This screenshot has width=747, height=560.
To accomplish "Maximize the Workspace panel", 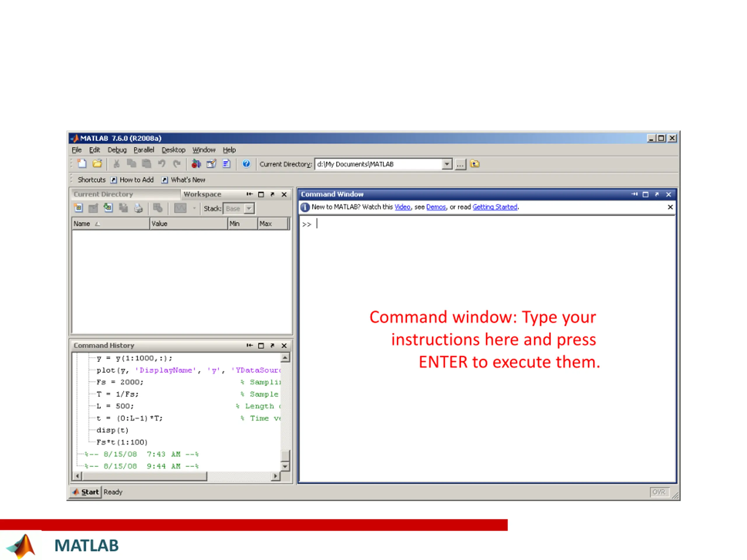I will click(261, 195).
